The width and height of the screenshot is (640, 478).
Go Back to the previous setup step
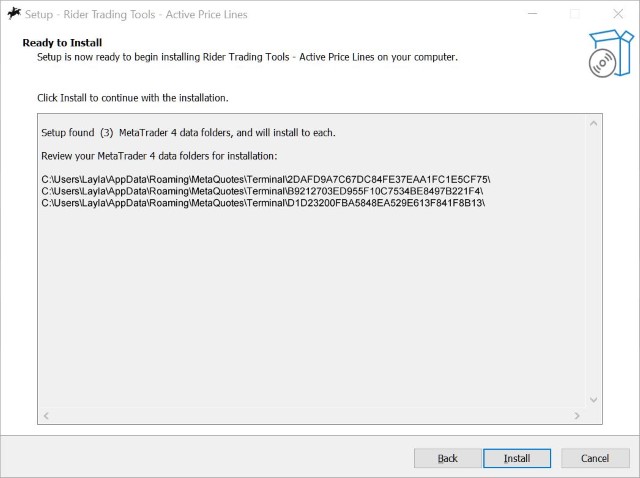tap(448, 458)
